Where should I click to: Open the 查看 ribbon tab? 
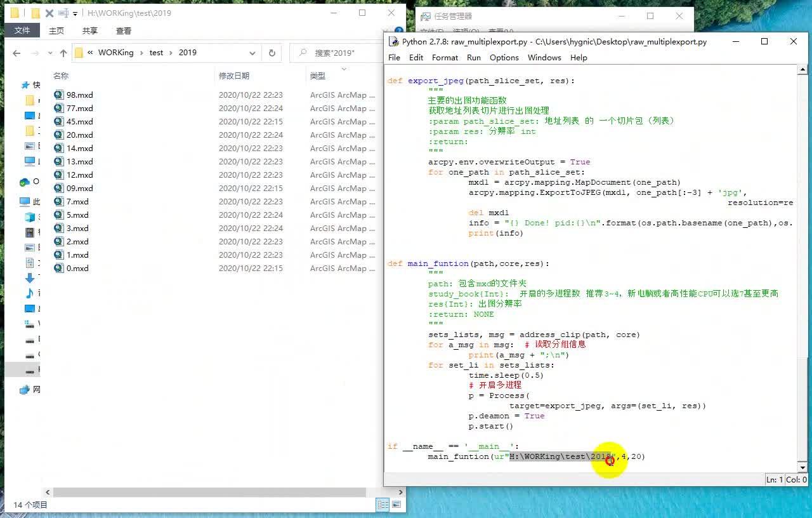point(123,30)
